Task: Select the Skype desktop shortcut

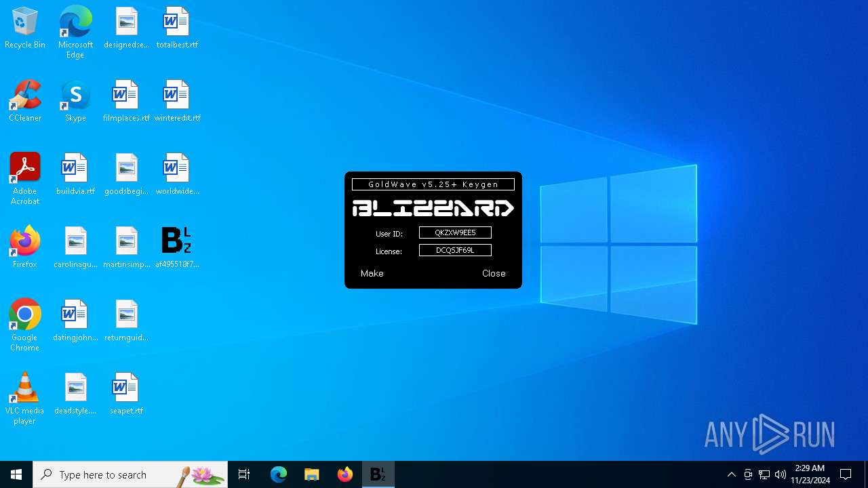Action: [75, 102]
